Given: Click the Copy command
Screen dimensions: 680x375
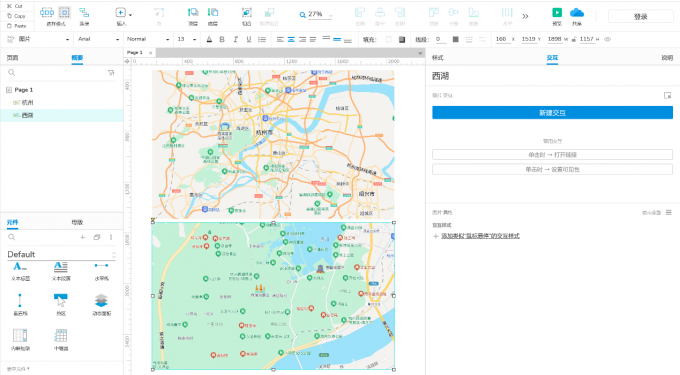Looking at the screenshot, I should coord(16,16).
